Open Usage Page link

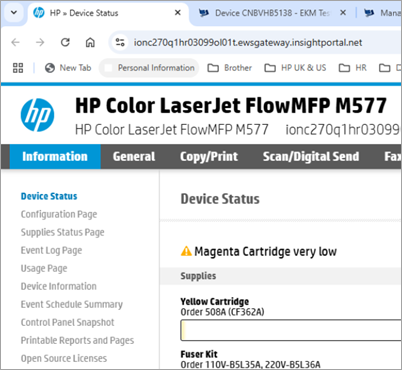point(44,268)
